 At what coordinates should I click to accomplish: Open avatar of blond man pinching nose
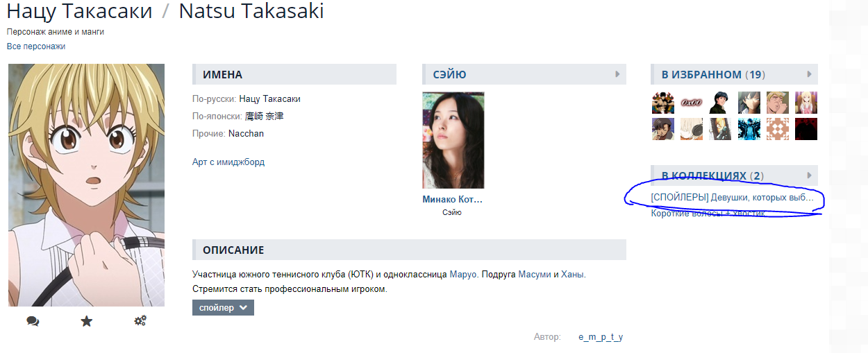pos(778,103)
